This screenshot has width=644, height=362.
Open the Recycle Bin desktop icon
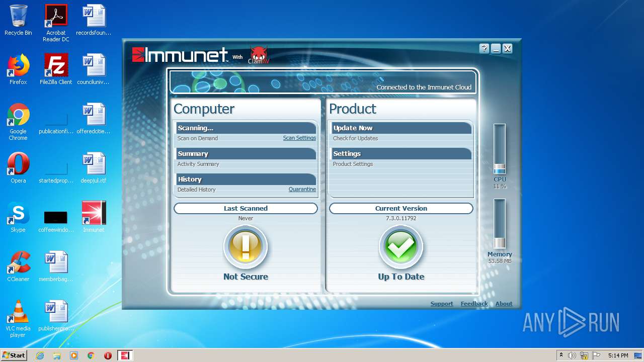point(18,20)
